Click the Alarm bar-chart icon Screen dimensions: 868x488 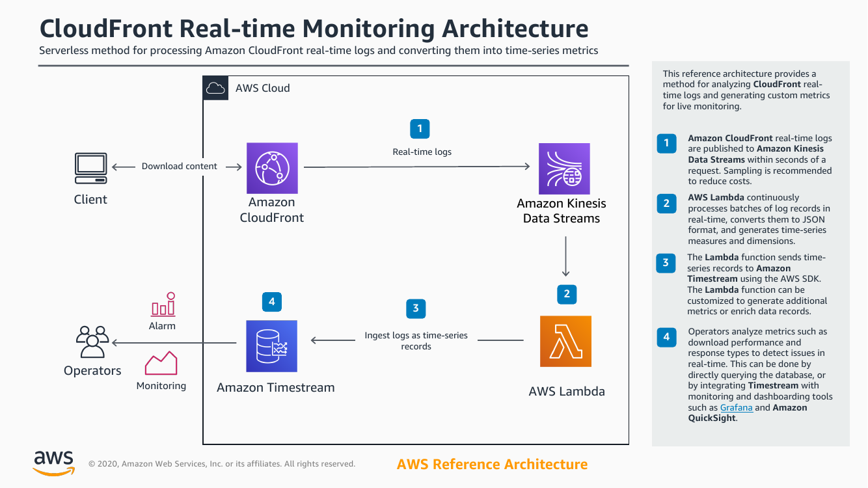[x=163, y=304]
